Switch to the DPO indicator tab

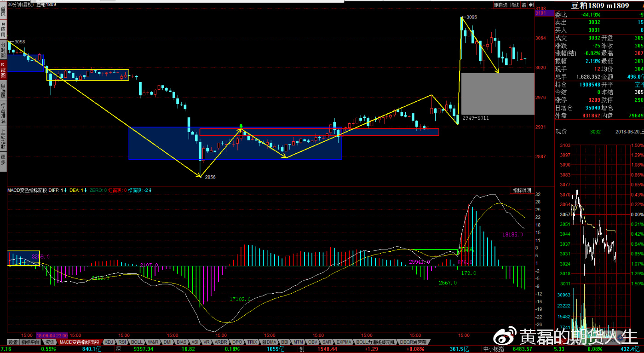point(237,342)
